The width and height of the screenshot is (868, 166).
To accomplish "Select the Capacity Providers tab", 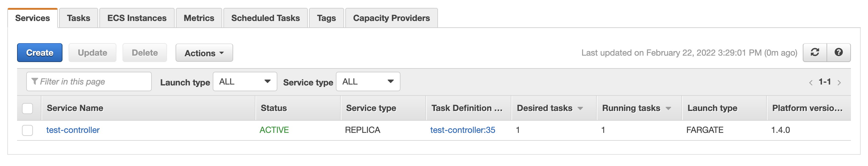I will (x=392, y=18).
